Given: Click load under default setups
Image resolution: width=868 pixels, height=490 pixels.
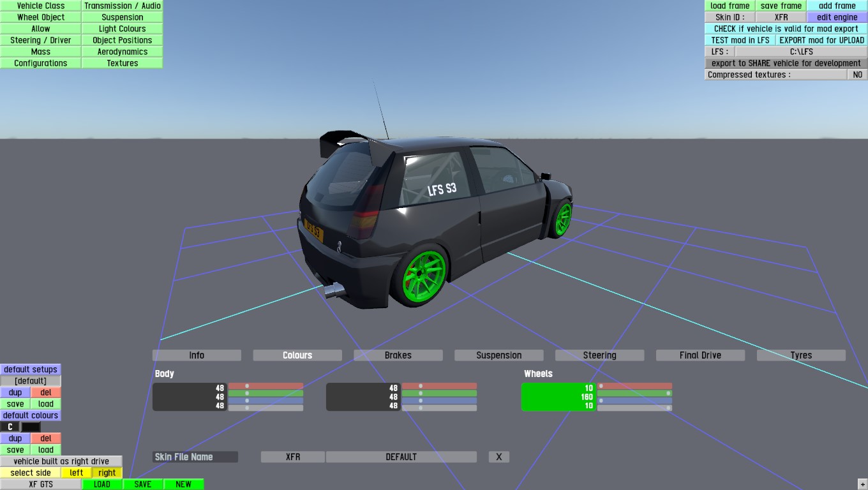Looking at the screenshot, I should click(x=46, y=404).
